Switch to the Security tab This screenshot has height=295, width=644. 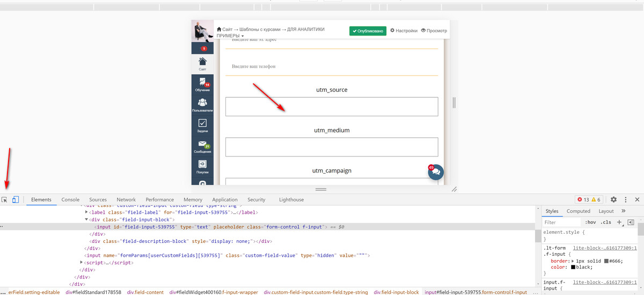pos(257,199)
